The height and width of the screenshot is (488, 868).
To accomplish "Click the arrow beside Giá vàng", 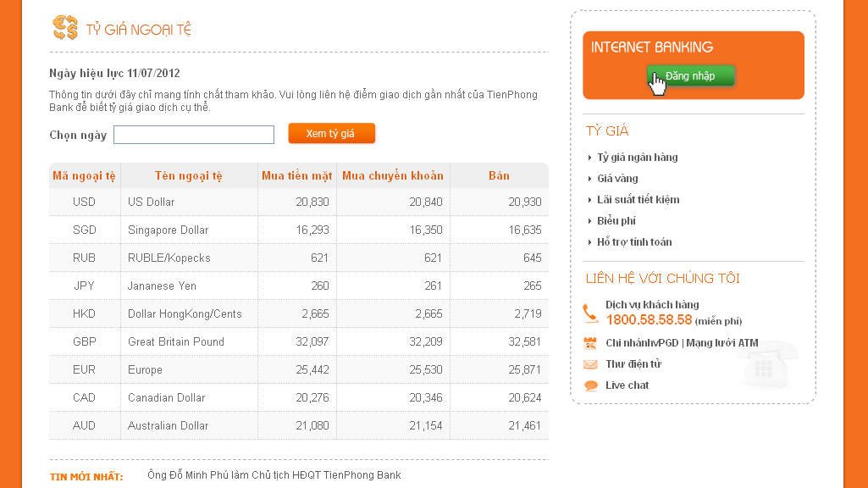I will click(589, 179).
